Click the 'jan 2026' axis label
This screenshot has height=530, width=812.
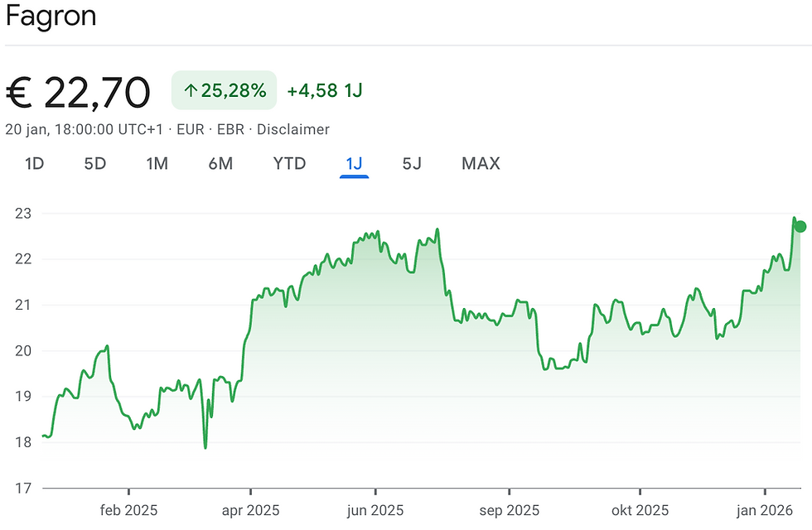coord(765,510)
